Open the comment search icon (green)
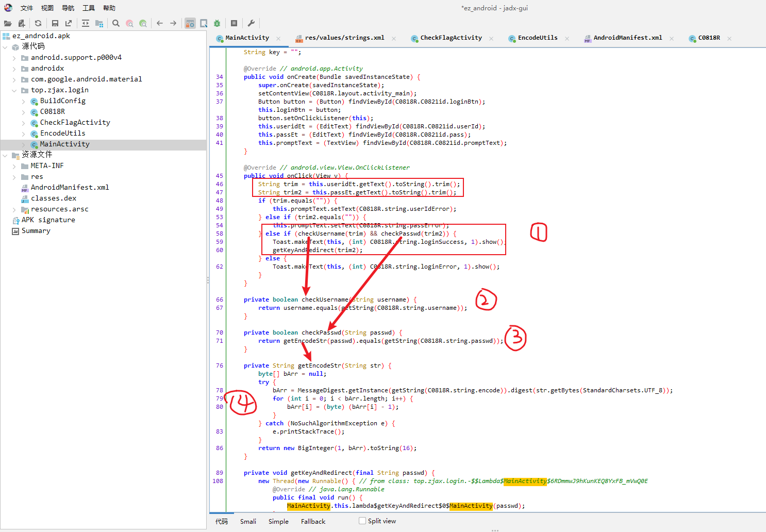The image size is (766, 532). 143,23
